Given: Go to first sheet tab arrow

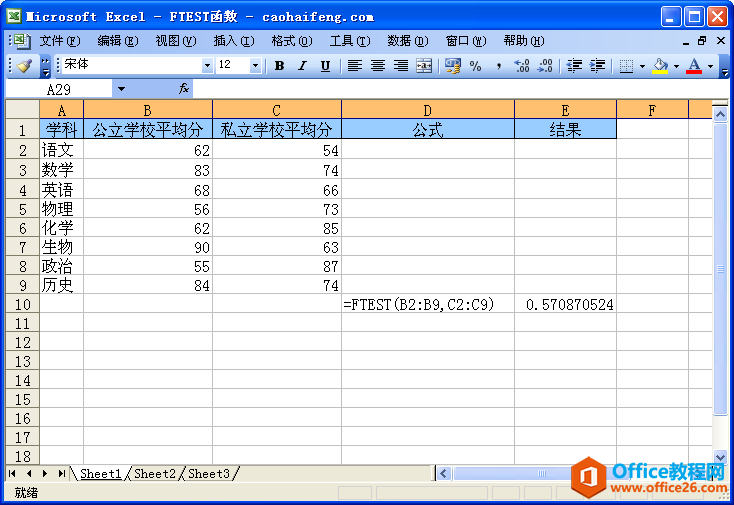Looking at the screenshot, I should pyautogui.click(x=13, y=474).
